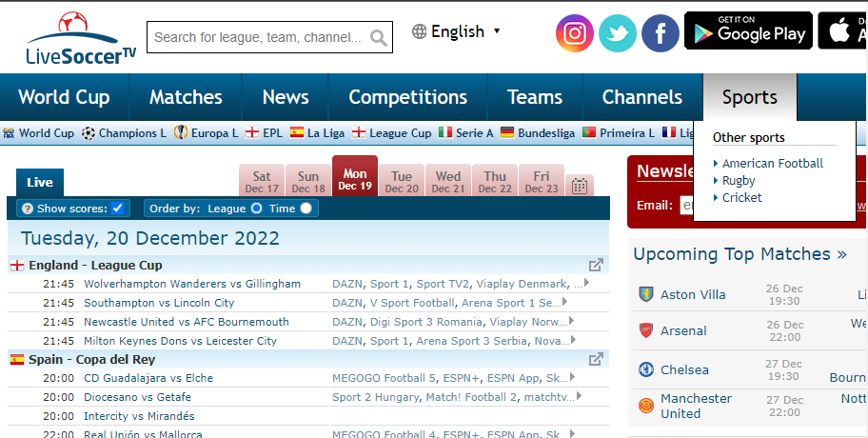Switch to the Wed Dec 21 tab
The width and height of the screenshot is (868, 438).
(x=448, y=181)
